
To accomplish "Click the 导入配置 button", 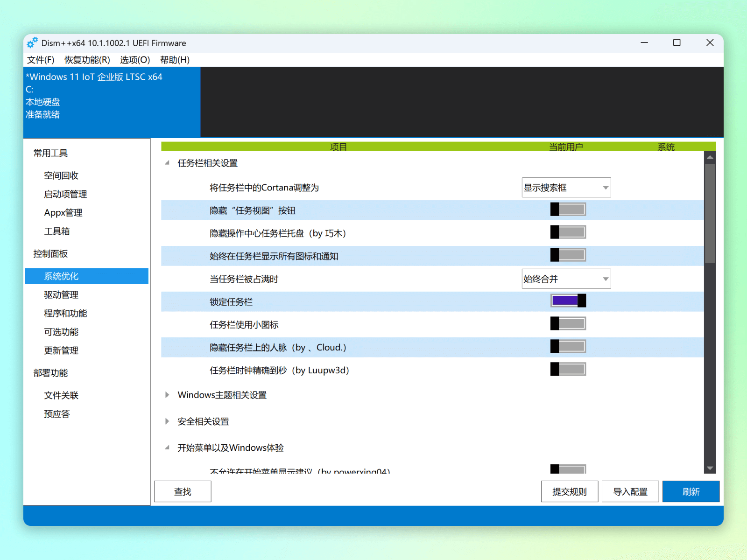I will [630, 492].
